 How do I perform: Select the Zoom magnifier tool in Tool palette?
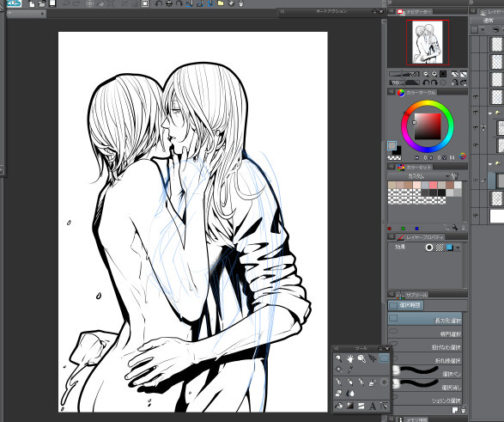tap(338, 358)
